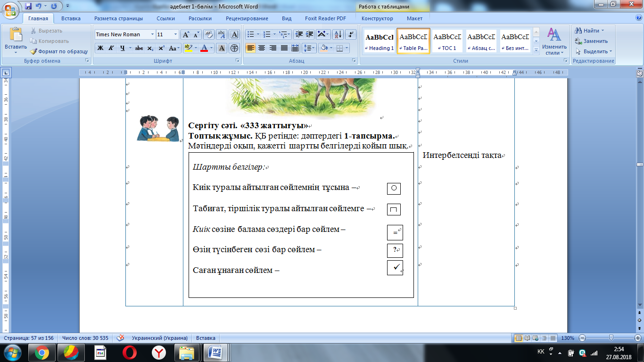Toggle Italic (К) formatting
Image resolution: width=644 pixels, height=362 pixels.
pos(111,48)
